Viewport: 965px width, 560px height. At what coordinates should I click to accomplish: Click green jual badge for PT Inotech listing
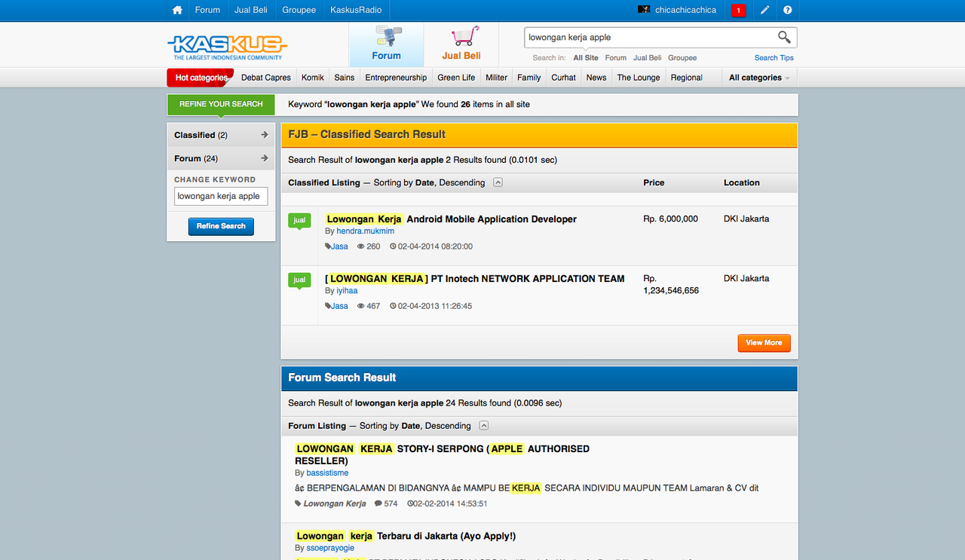(299, 280)
